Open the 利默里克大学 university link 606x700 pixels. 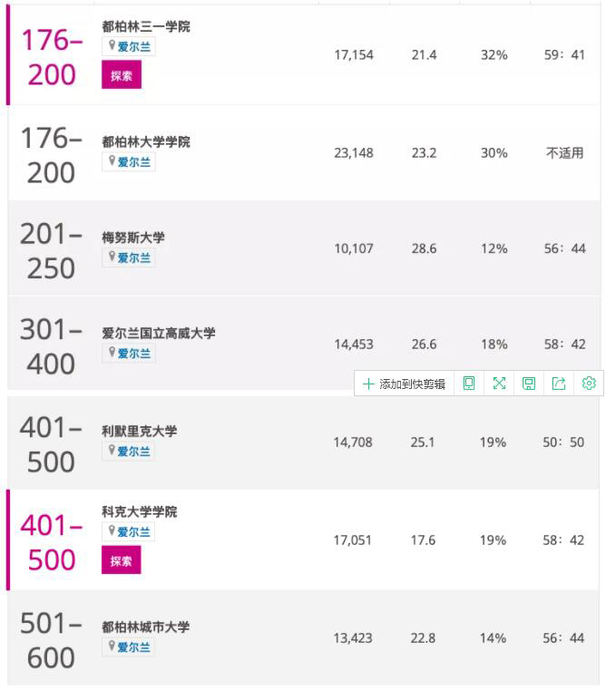pos(140,431)
